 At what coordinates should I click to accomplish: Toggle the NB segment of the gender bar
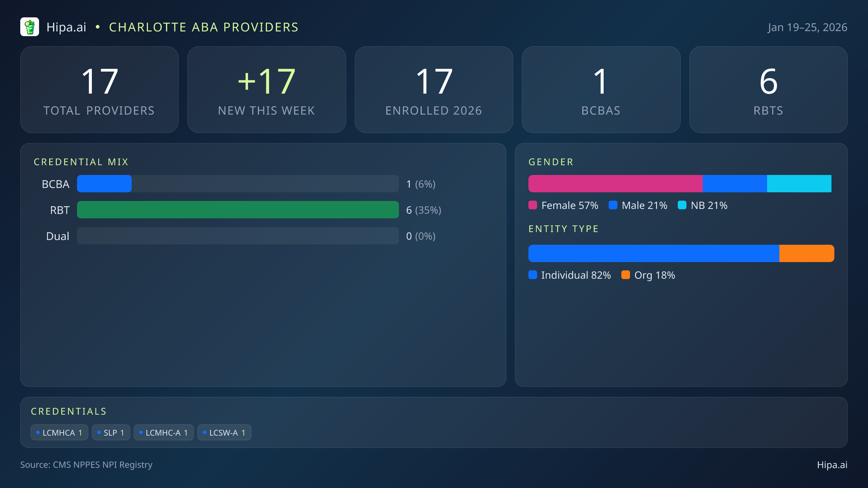(799, 183)
